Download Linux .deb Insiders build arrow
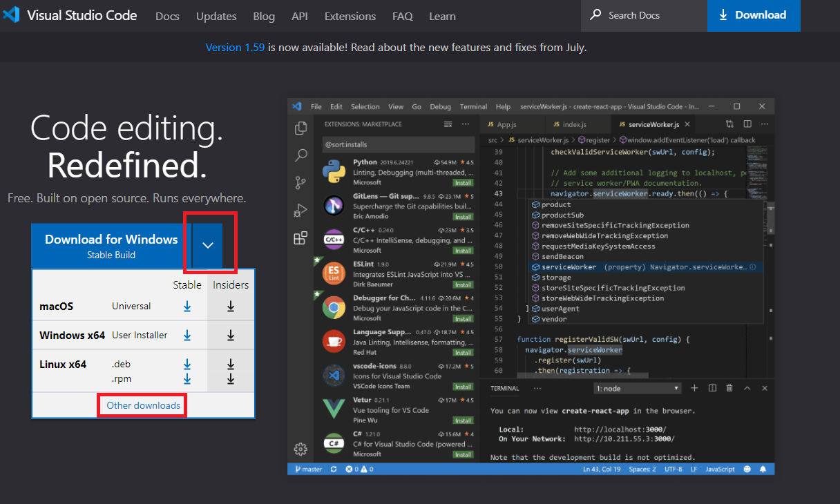The image size is (840, 504). tap(231, 365)
